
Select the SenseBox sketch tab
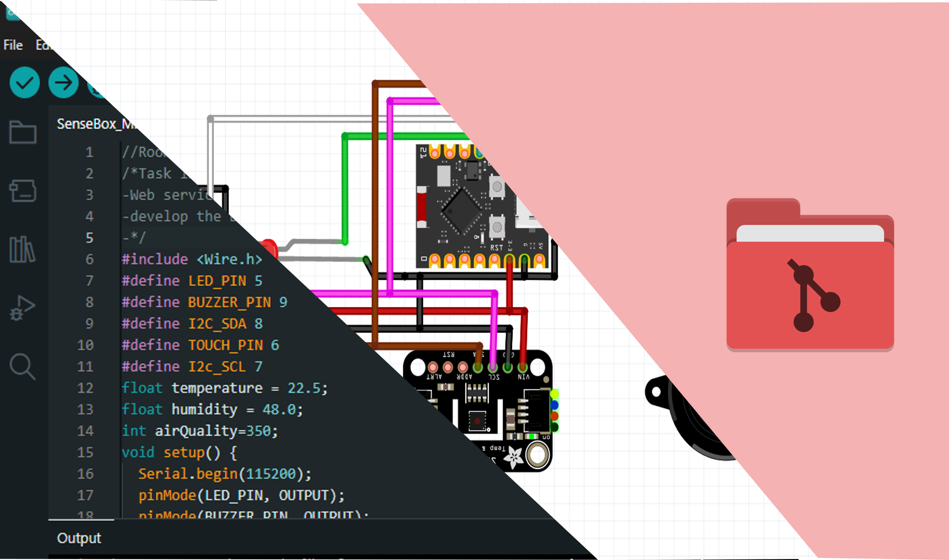point(94,124)
